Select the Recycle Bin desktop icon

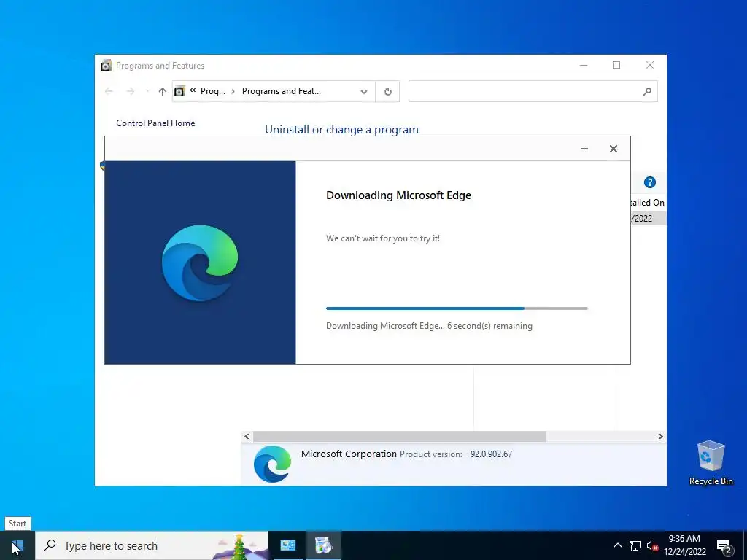(x=711, y=463)
